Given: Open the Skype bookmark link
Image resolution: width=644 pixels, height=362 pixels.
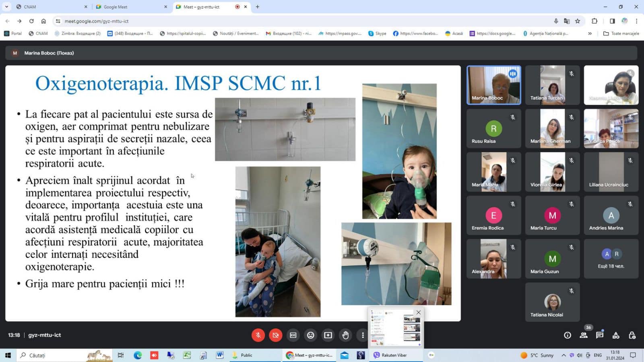Looking at the screenshot, I should click(x=377, y=33).
